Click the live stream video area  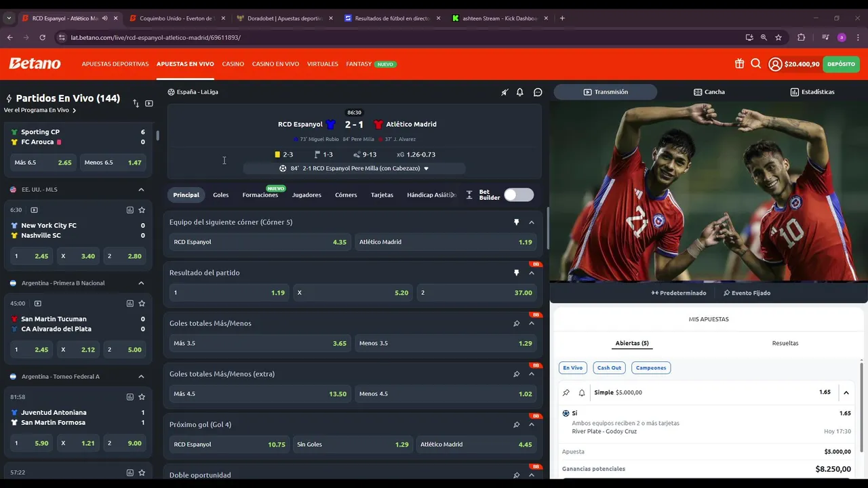click(x=709, y=192)
